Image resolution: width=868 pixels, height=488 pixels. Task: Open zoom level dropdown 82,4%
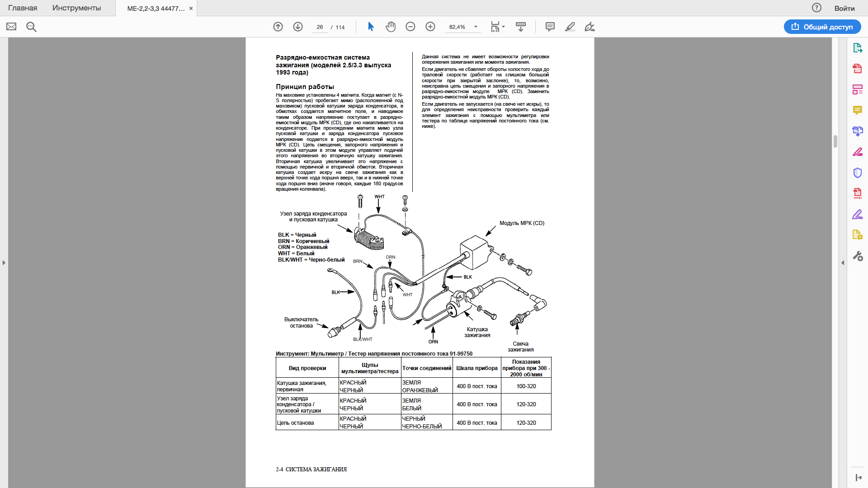pos(476,27)
